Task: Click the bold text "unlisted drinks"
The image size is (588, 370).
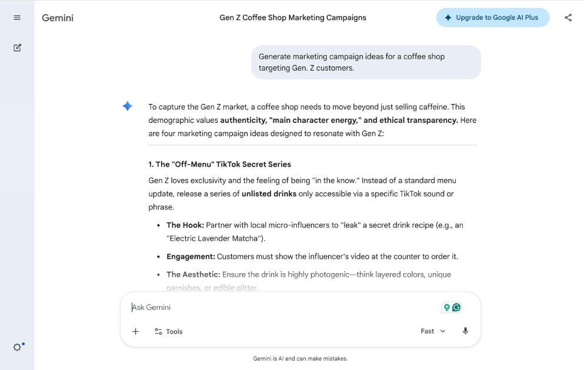Action: (x=269, y=194)
